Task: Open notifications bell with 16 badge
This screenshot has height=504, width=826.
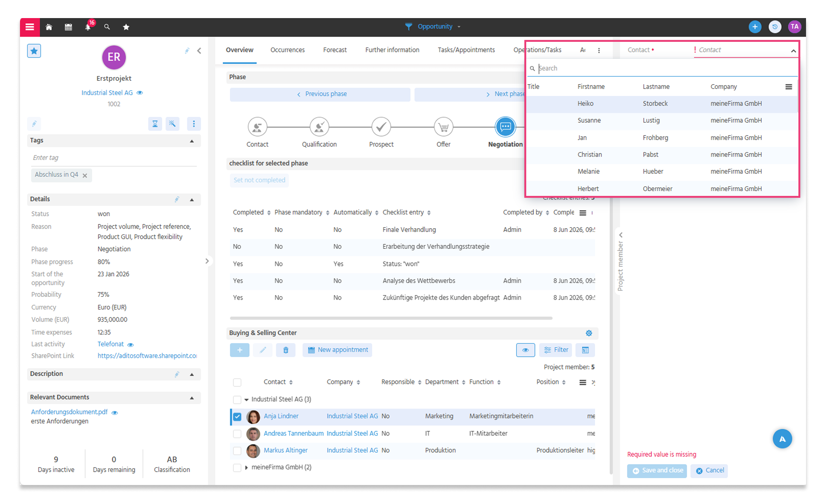Action: pyautogui.click(x=88, y=27)
